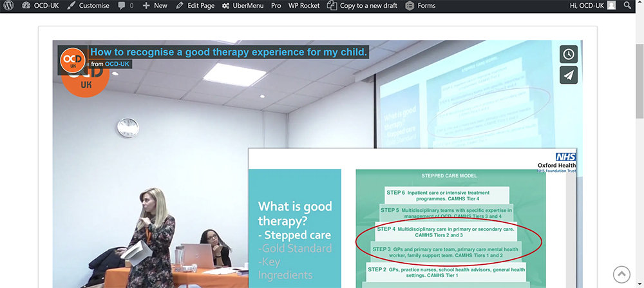
Task: Click the scroll back to top arrow button
Action: pos(621,274)
